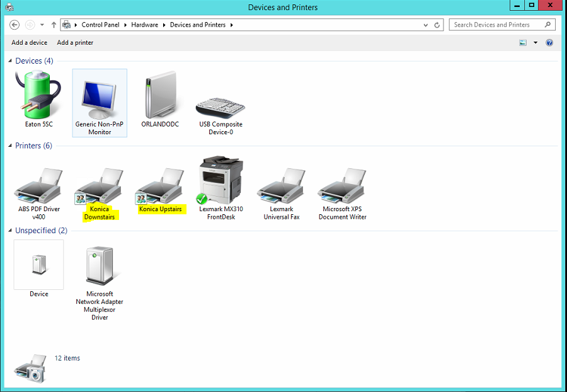567x392 pixels.
Task: Click the Lexmark MX310 FrontDesk label text
Action: pos(221,212)
